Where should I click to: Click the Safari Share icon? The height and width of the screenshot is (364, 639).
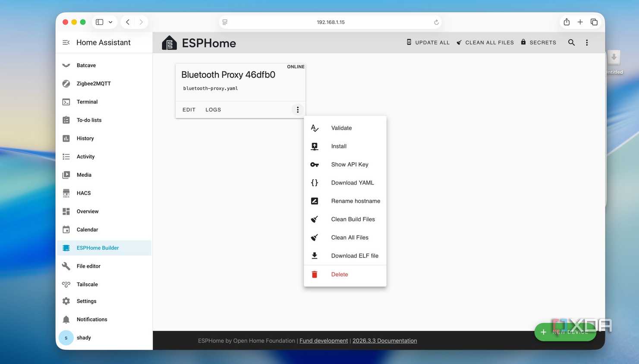click(x=567, y=22)
